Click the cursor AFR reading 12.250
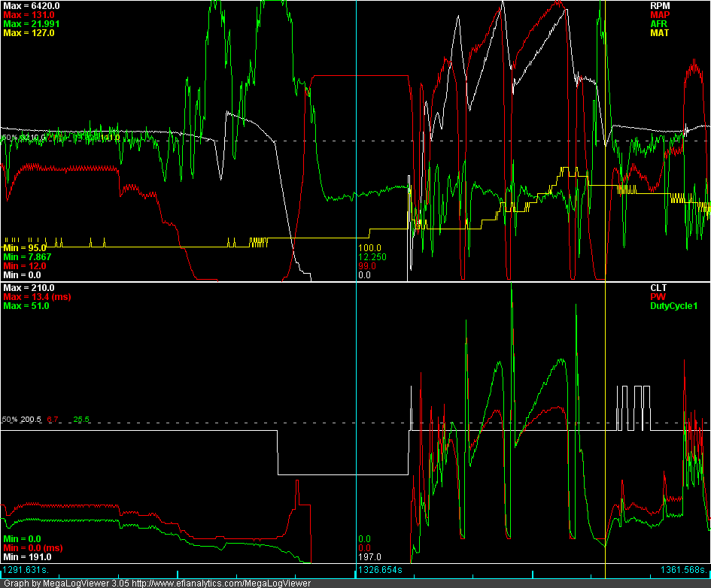The height and width of the screenshot is (588, 711). pyautogui.click(x=372, y=257)
